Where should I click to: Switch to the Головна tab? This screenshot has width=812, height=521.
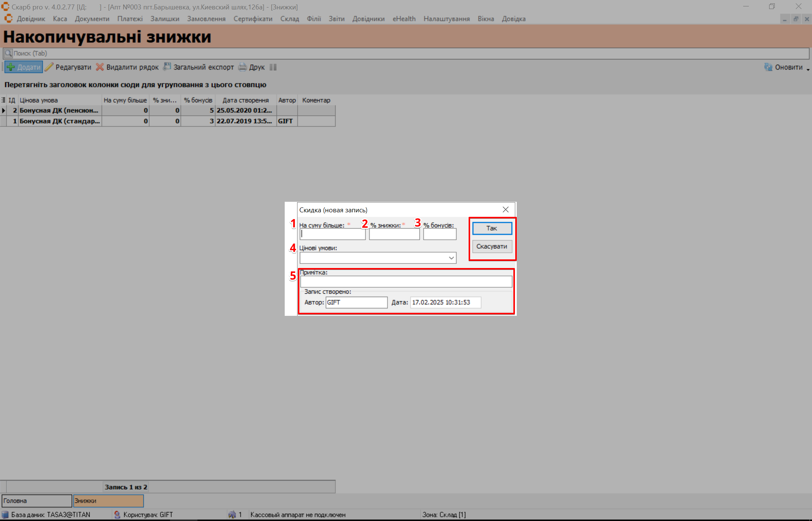click(x=36, y=501)
